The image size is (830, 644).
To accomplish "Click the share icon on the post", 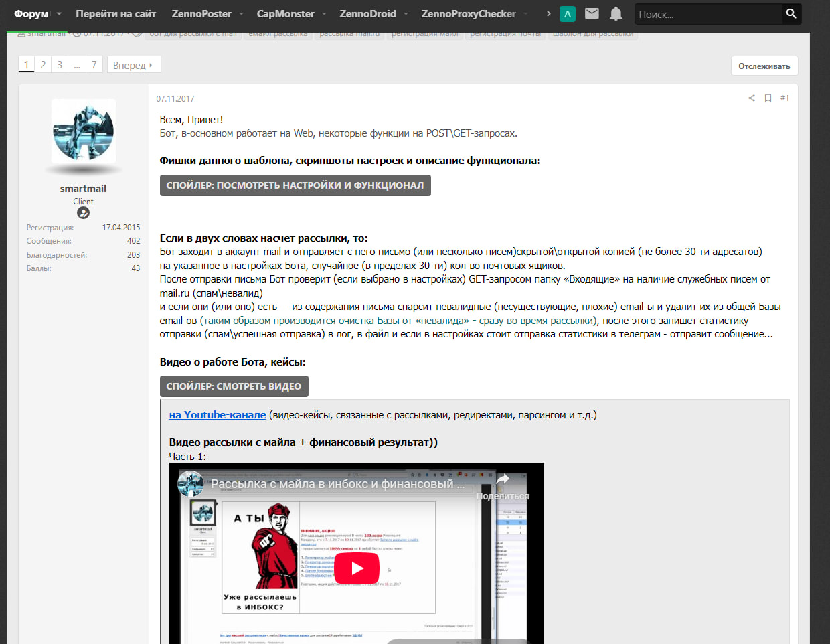I will (752, 98).
